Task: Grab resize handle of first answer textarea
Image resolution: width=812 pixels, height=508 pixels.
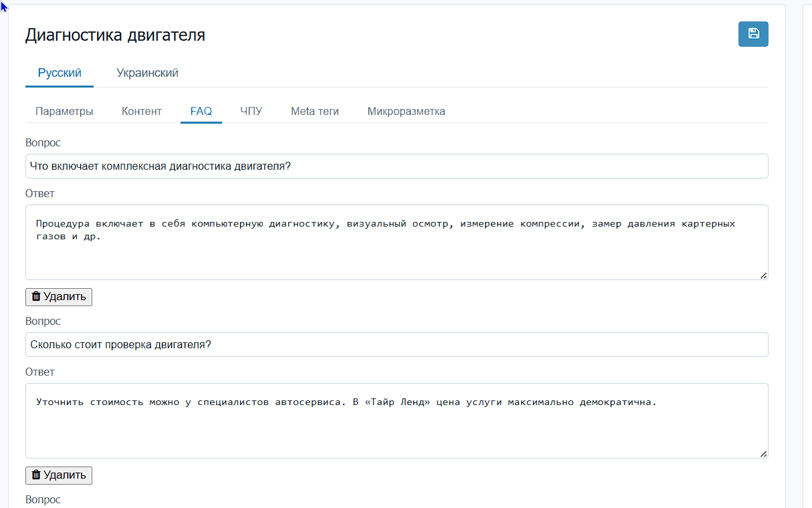Action: [x=763, y=275]
